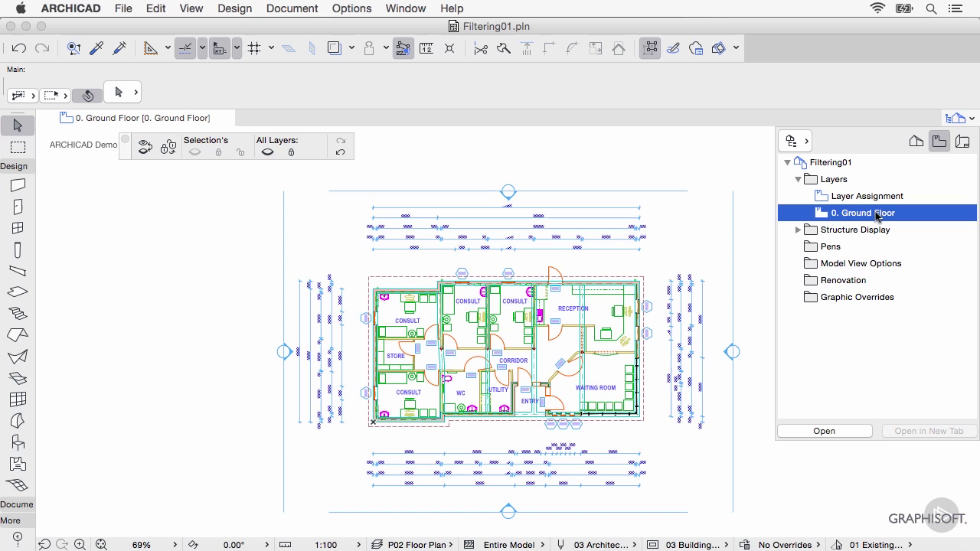
Task: Open the arrow next to Trace
Action: pyautogui.click(x=351, y=48)
